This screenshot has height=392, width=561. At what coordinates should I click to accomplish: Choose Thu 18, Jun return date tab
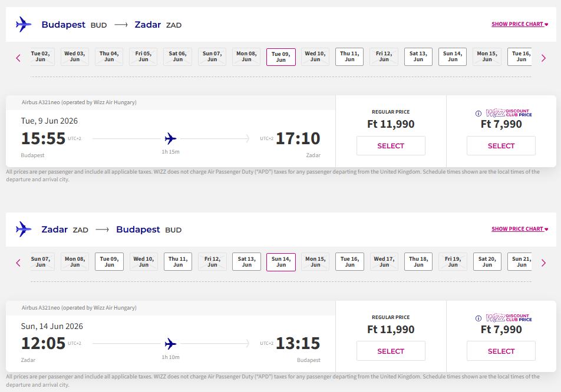click(418, 262)
